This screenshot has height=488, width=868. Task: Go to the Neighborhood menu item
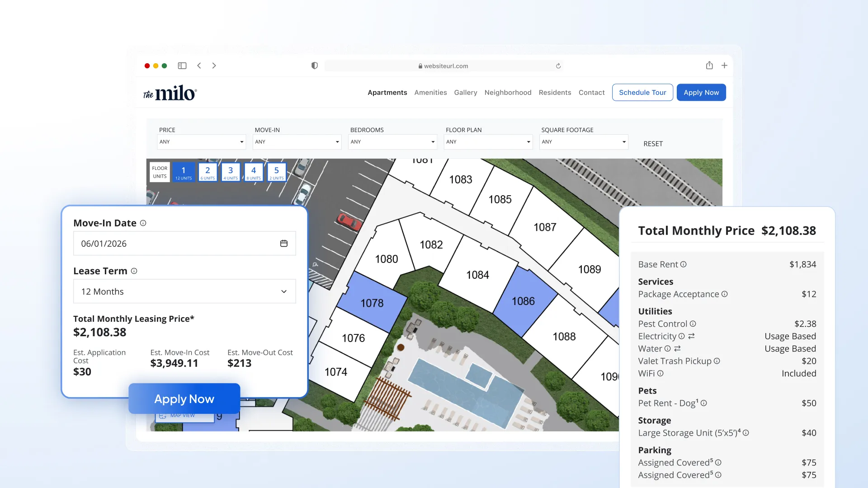click(508, 93)
